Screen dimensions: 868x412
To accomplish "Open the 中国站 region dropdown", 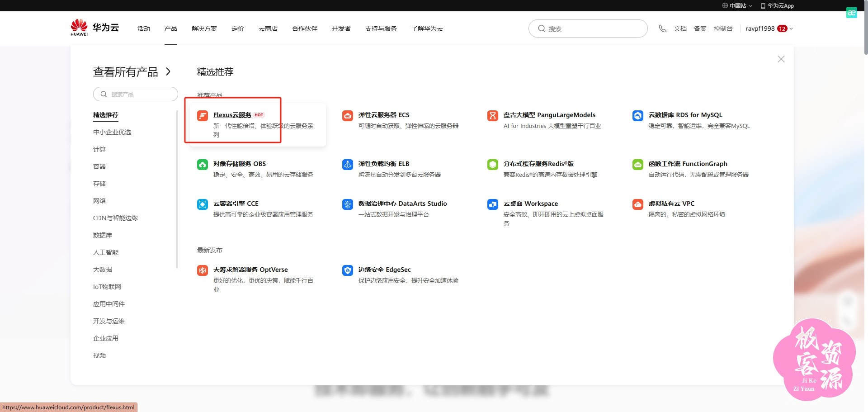I will pos(737,5).
